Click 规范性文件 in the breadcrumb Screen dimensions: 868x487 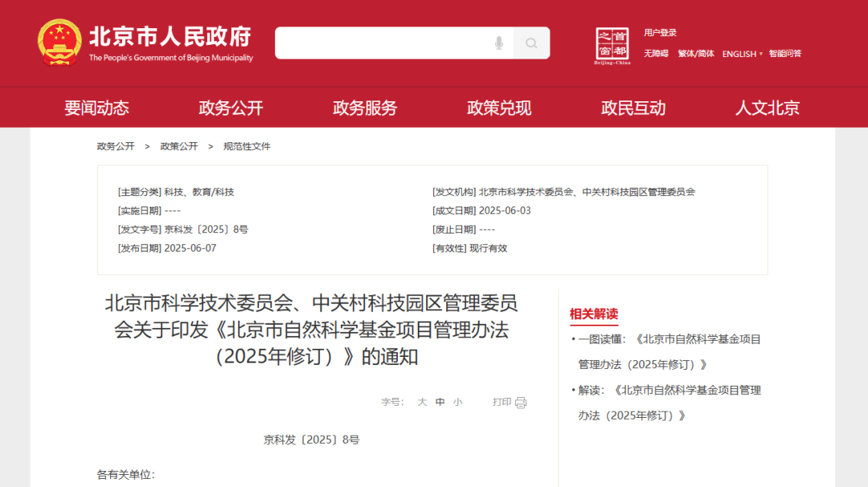pyautogui.click(x=247, y=146)
